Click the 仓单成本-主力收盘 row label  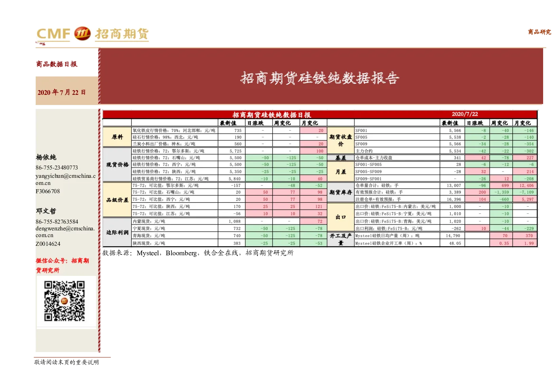374,158
